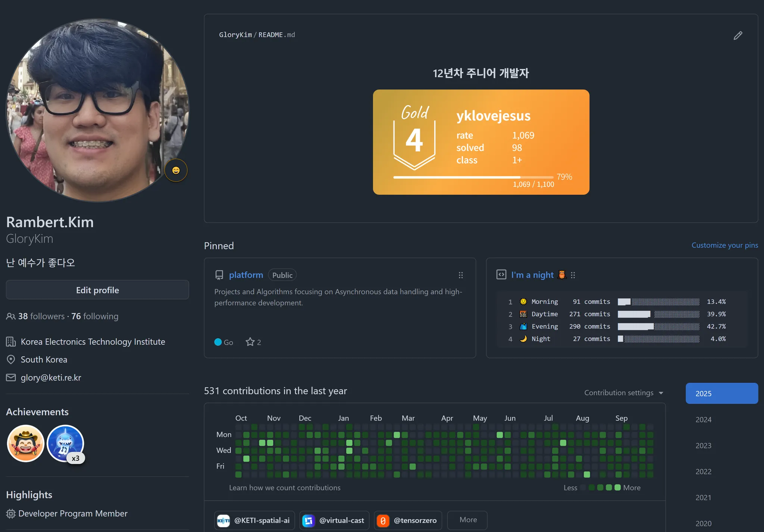Click the star icon on platform repo
Image resolution: width=764 pixels, height=532 pixels.
(250, 342)
